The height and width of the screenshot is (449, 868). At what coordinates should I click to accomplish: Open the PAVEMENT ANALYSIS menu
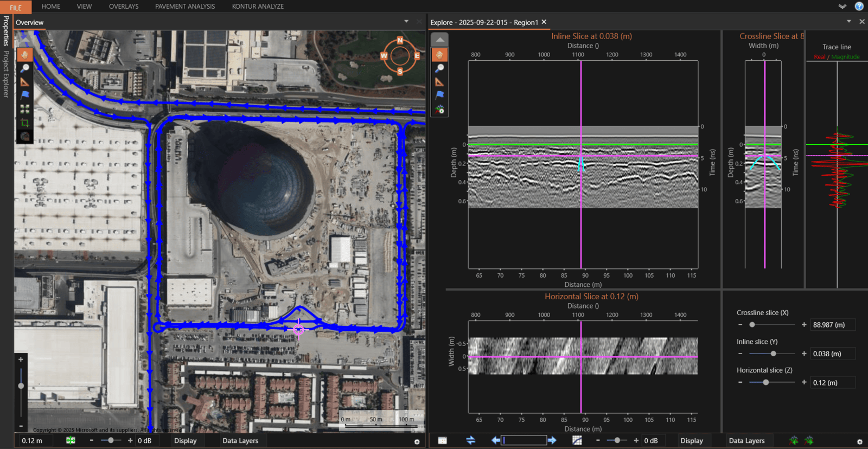[x=185, y=7]
